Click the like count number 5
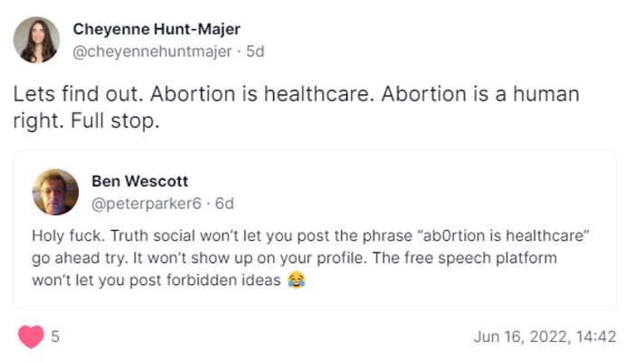The image size is (644, 362). pos(55,337)
